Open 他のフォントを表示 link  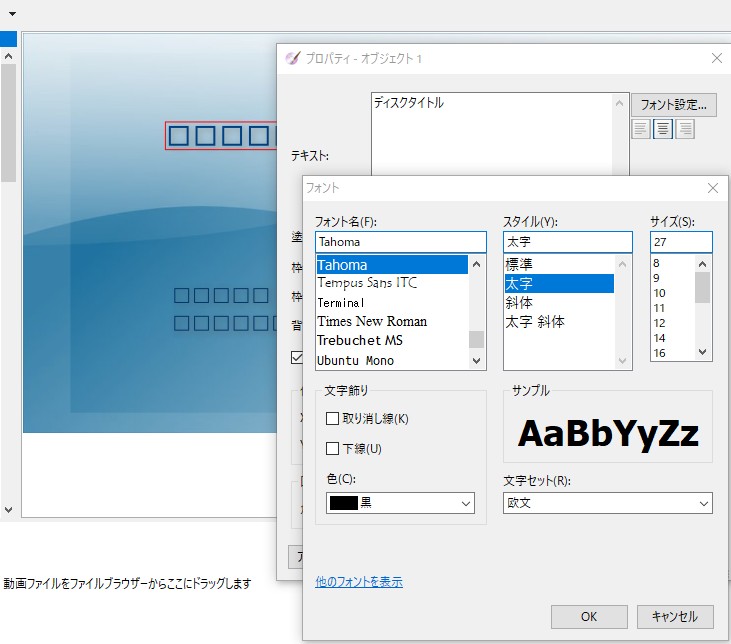click(359, 582)
